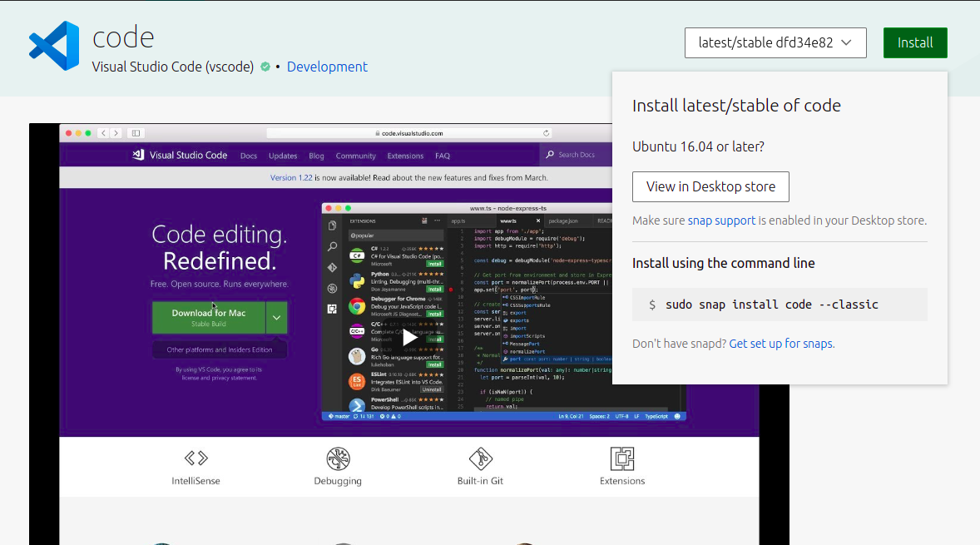980x545 pixels.
Task: Click the green Install button
Action: pyautogui.click(x=915, y=42)
